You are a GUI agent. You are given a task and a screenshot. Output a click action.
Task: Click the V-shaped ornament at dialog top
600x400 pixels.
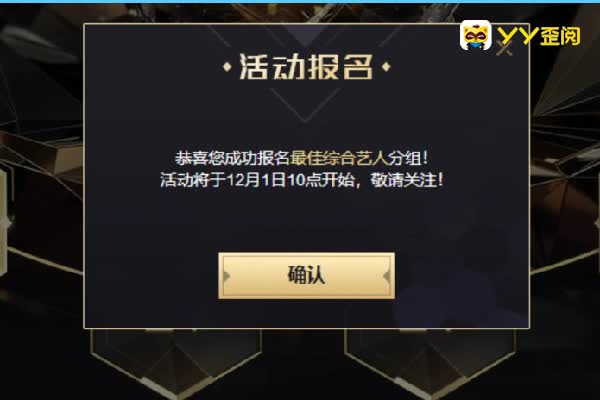[306, 36]
